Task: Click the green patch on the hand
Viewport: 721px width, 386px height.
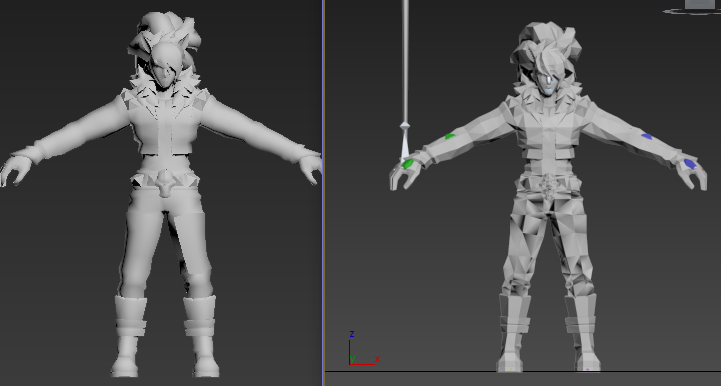Action: 408,163
